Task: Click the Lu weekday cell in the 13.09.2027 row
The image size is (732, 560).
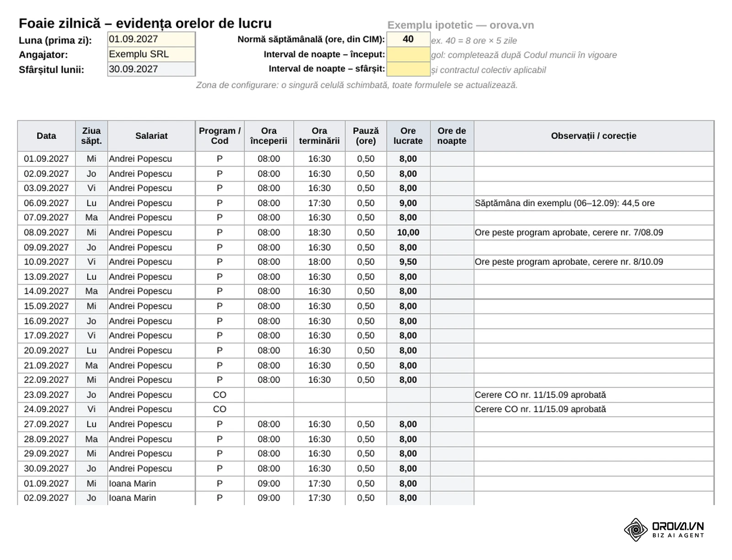Action: coord(91,277)
